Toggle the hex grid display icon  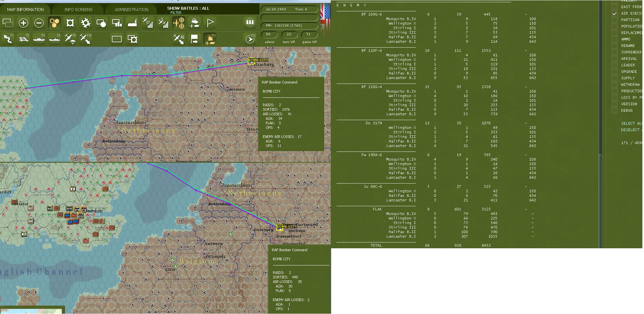pyautogui.click(x=54, y=23)
